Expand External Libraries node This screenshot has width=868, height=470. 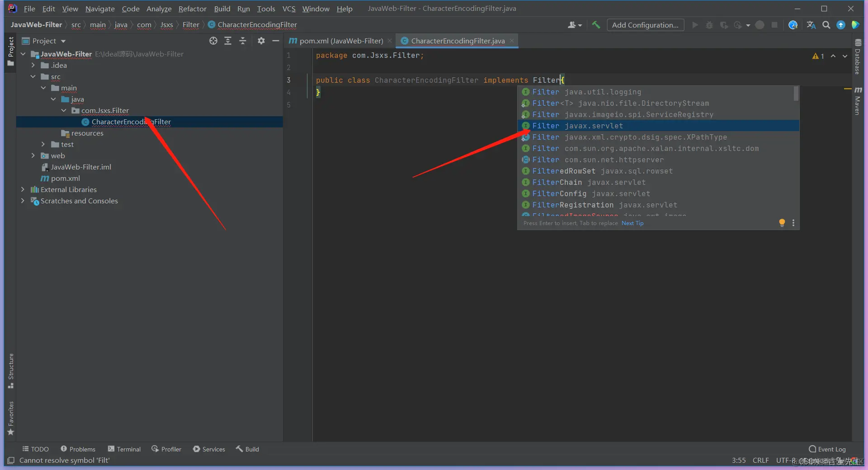pyautogui.click(x=23, y=190)
